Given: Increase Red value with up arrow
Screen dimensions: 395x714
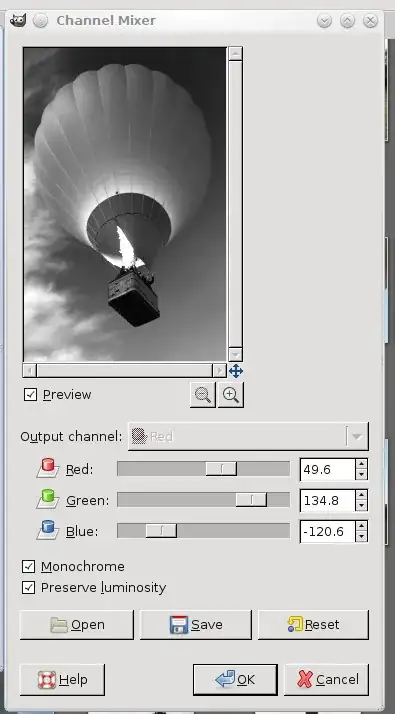Looking at the screenshot, I should pos(361,464).
